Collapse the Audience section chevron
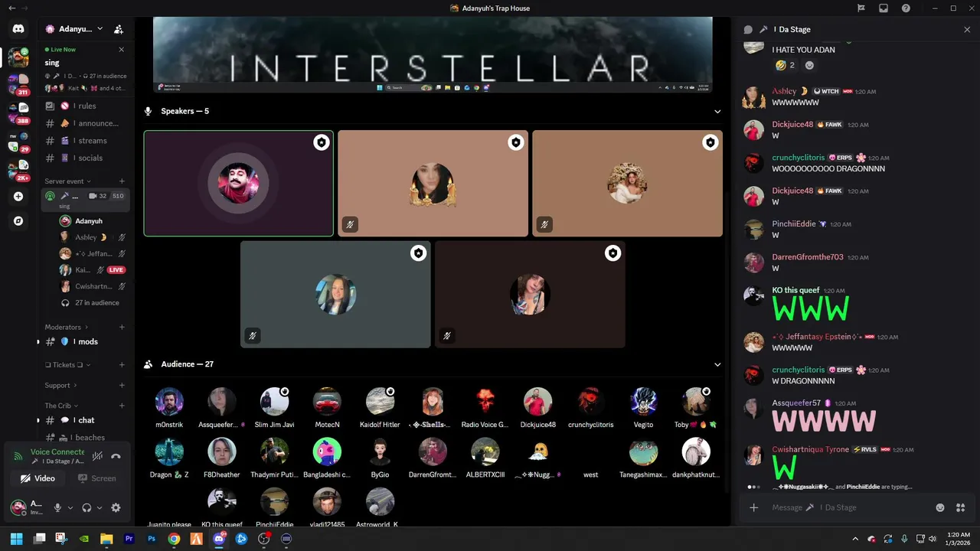This screenshot has height=551, width=980. tap(717, 364)
